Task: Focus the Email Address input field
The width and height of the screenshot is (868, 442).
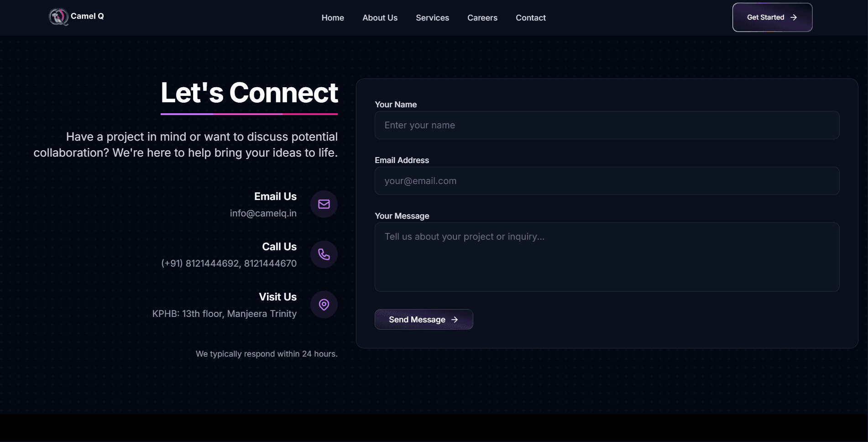Action: pos(607,181)
